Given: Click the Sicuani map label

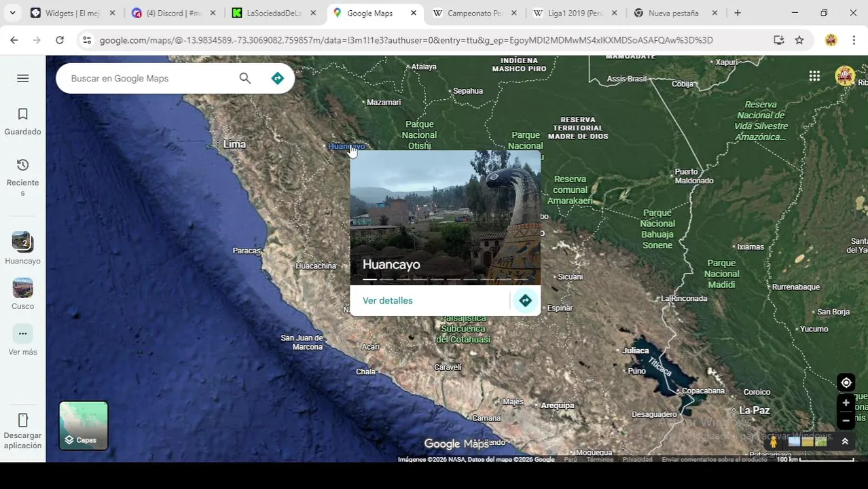Looking at the screenshot, I should 570,276.
